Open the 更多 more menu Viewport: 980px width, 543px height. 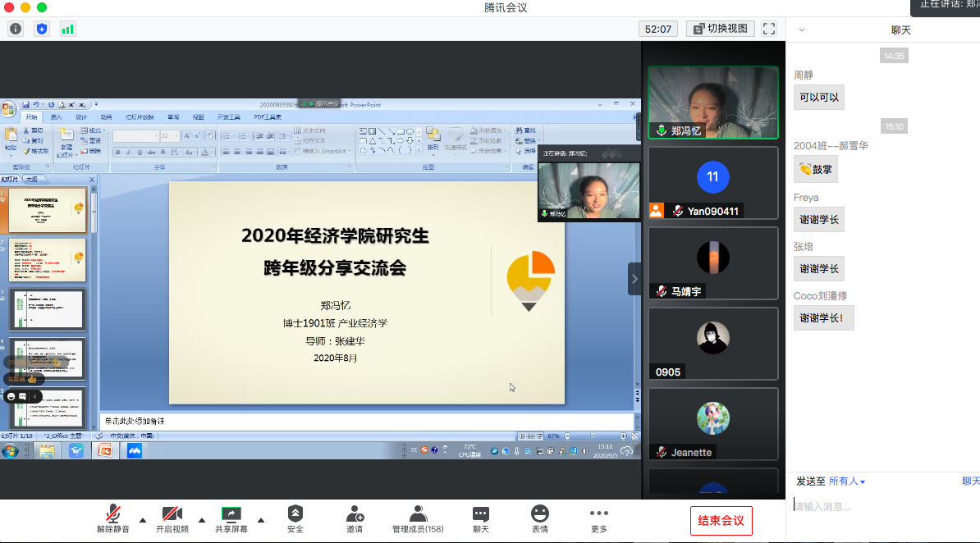pyautogui.click(x=599, y=519)
